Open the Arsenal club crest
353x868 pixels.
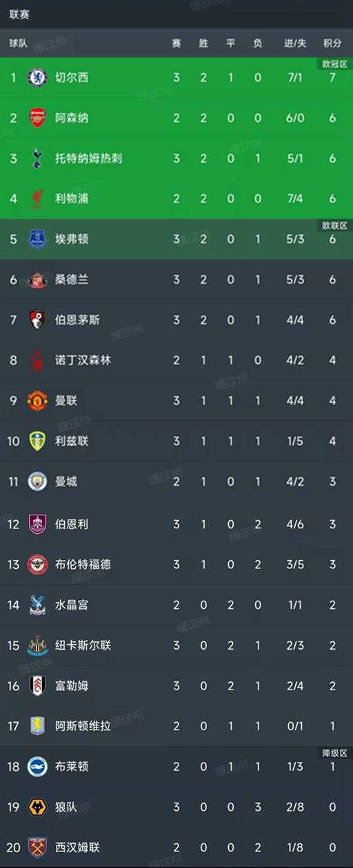click(x=37, y=118)
